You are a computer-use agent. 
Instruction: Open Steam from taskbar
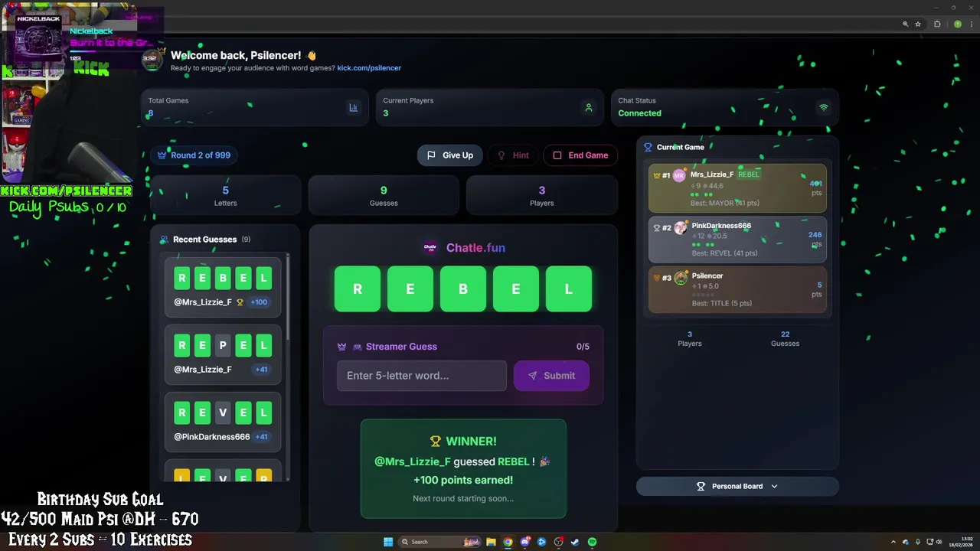pyautogui.click(x=575, y=542)
